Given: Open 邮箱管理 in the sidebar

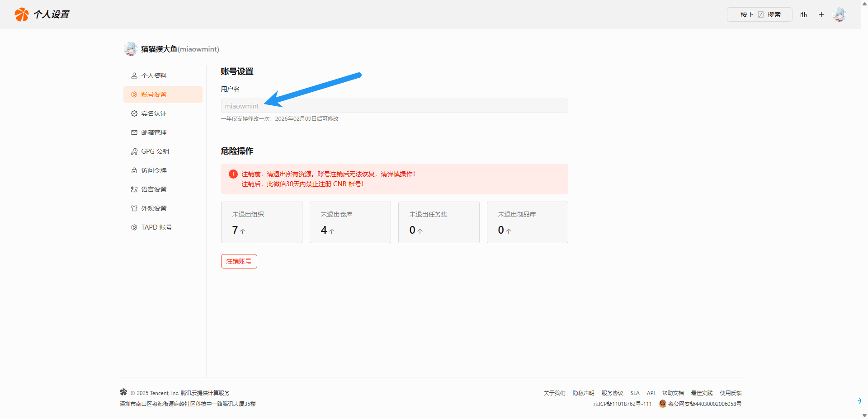Looking at the screenshot, I should pyautogui.click(x=154, y=132).
